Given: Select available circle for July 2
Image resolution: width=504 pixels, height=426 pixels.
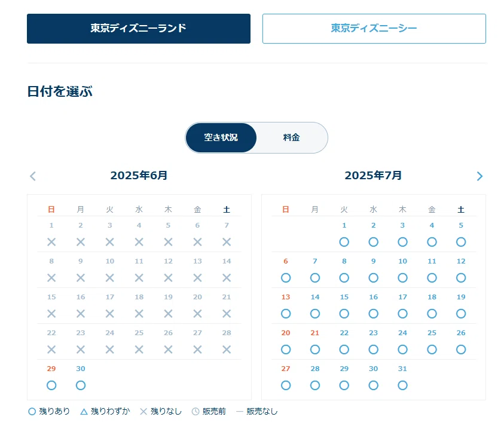Looking at the screenshot, I should [x=374, y=242].
